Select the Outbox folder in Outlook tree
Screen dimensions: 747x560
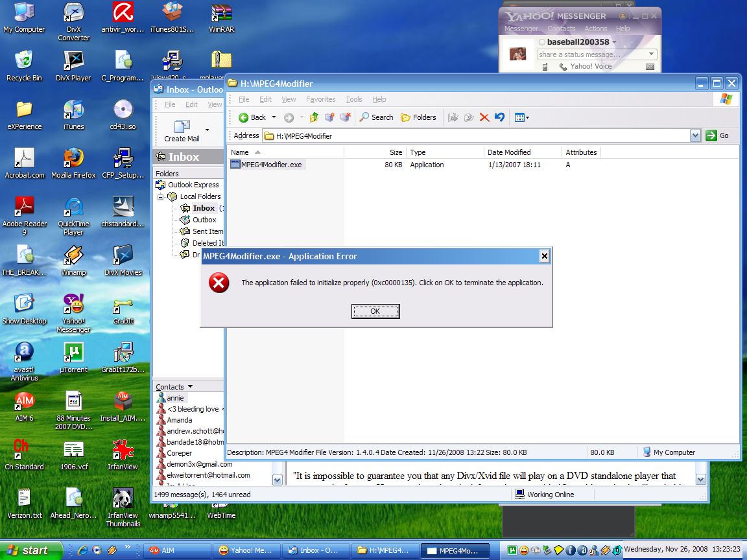pyautogui.click(x=204, y=220)
